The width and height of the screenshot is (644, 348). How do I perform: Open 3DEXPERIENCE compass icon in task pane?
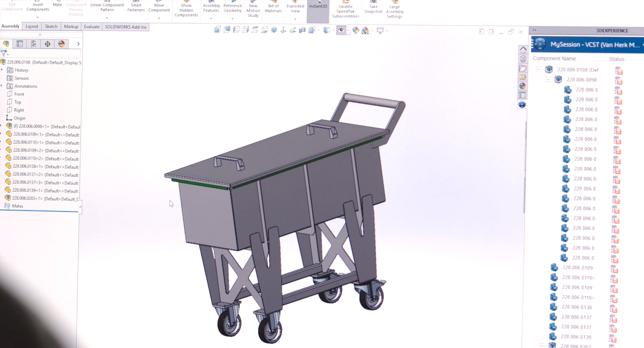click(x=522, y=104)
